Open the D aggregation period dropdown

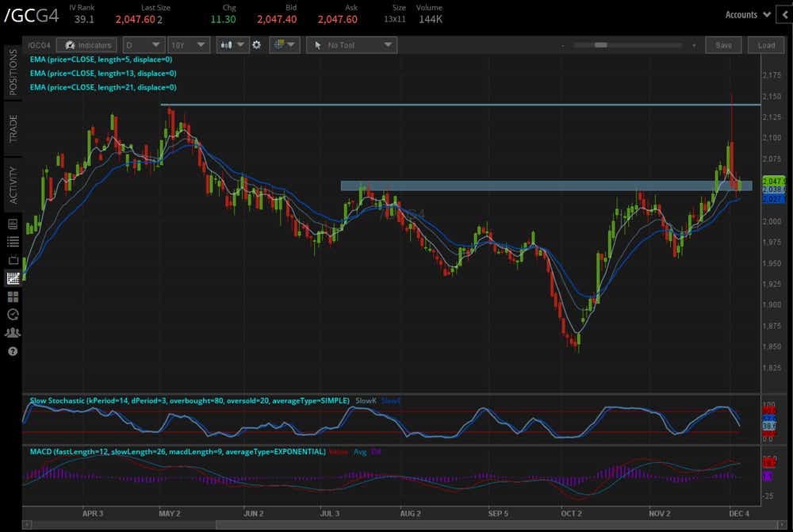[x=144, y=45]
